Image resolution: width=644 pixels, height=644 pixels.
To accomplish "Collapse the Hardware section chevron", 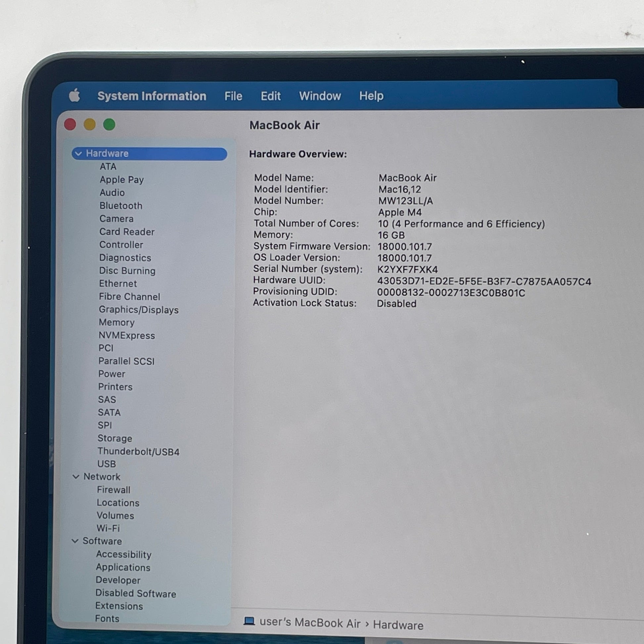I will [x=78, y=154].
